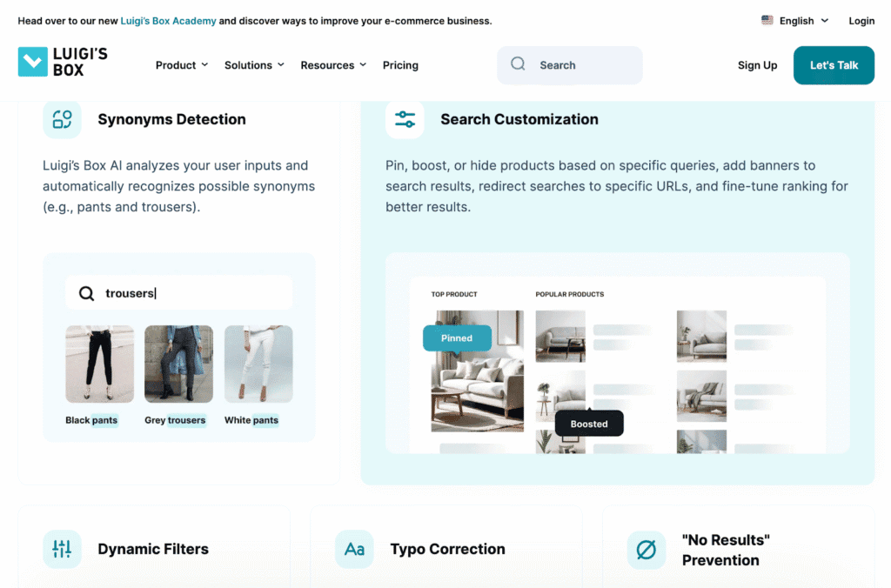Click the Typo Correction Aa icon
This screenshot has width=891, height=588.
pyautogui.click(x=354, y=549)
